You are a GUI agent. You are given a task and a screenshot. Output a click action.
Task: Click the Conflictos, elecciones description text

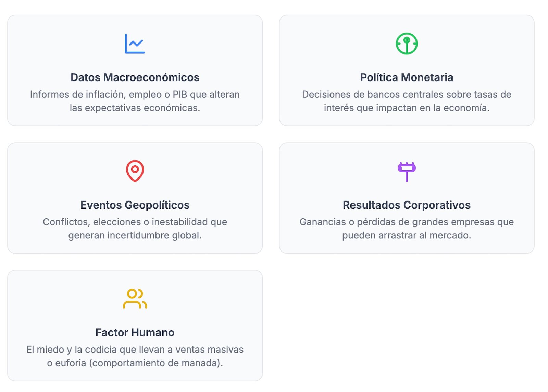(135, 222)
